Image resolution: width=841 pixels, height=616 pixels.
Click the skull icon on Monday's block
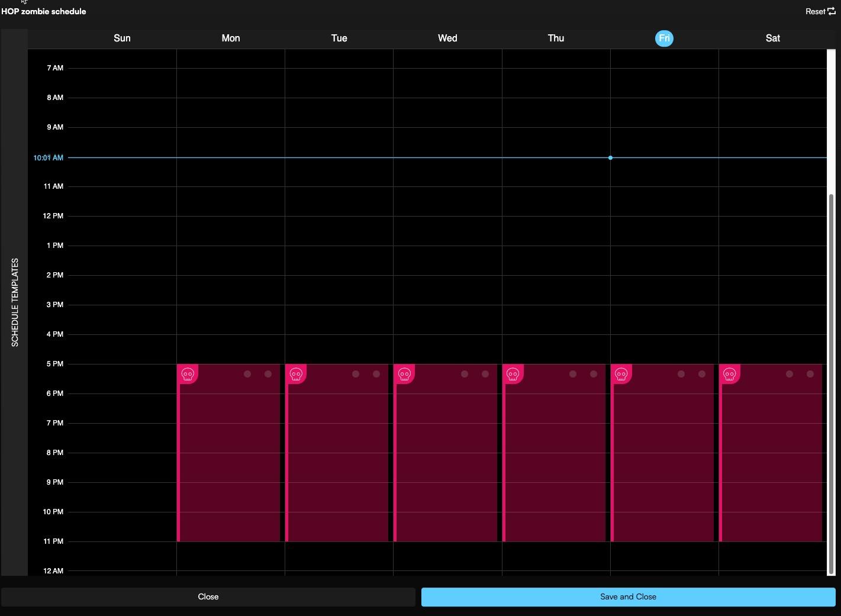tap(188, 374)
